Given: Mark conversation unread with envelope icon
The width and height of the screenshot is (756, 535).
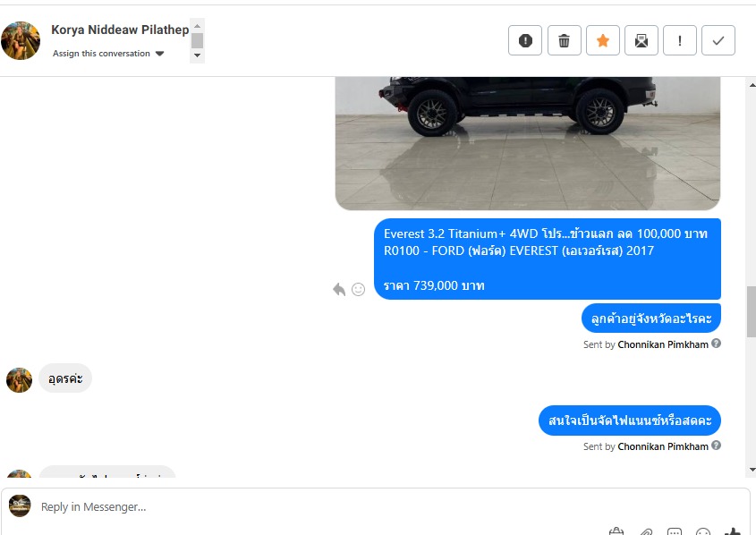Looking at the screenshot, I should 641,40.
